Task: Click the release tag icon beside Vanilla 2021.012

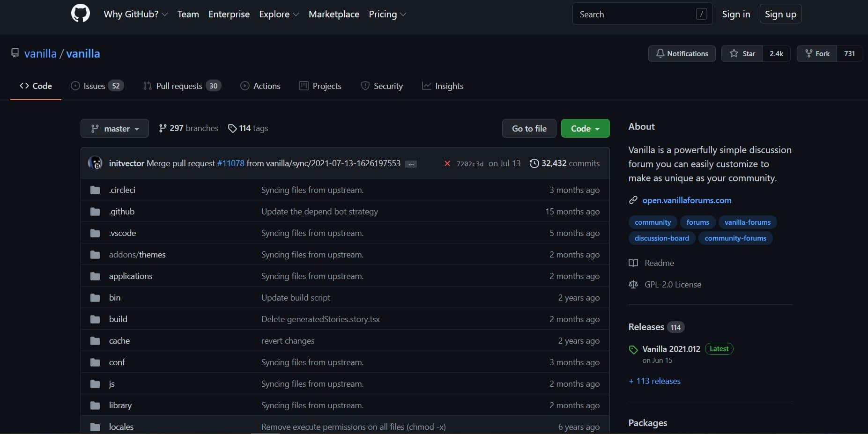Action: (633, 349)
